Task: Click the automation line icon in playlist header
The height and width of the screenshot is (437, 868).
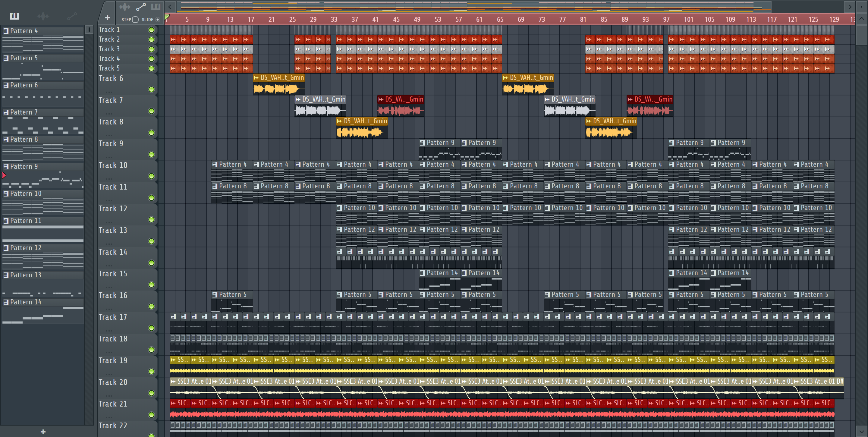Action: point(141,6)
